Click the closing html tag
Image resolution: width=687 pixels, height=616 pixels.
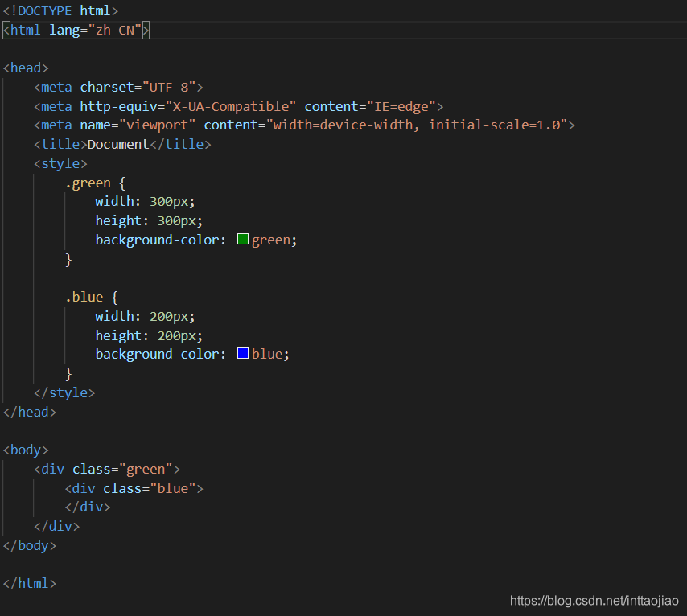(30, 583)
